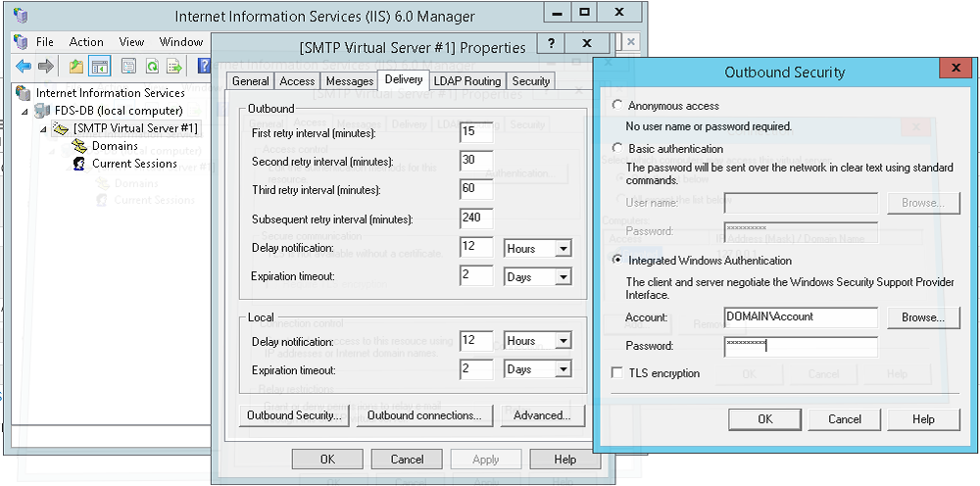Click the Third retry interval field

click(476, 189)
